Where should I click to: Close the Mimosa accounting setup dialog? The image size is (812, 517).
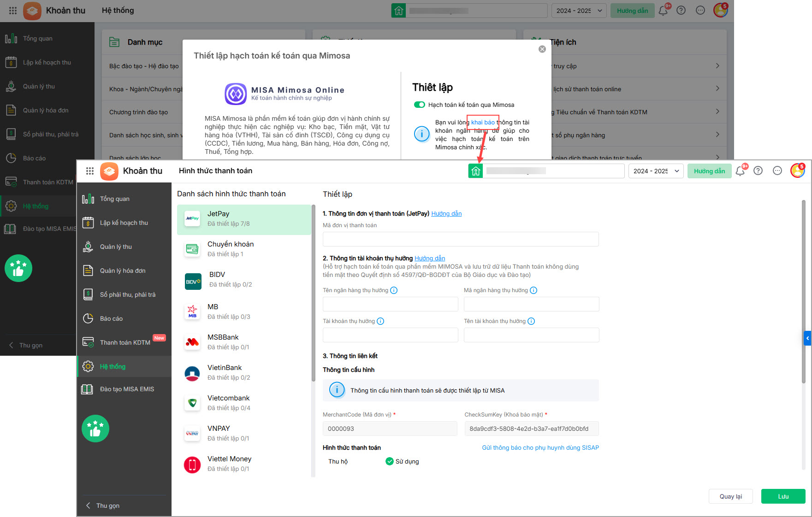tap(542, 49)
